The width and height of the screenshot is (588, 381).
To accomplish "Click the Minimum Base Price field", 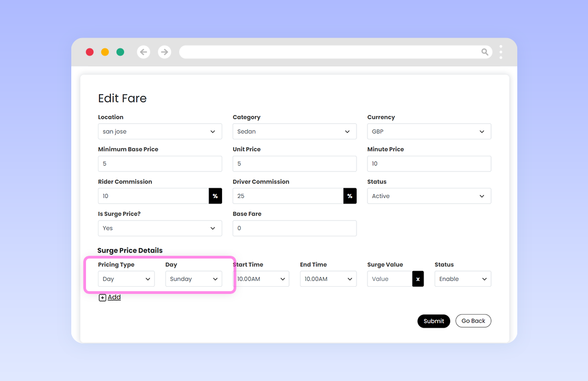I will [x=160, y=164].
